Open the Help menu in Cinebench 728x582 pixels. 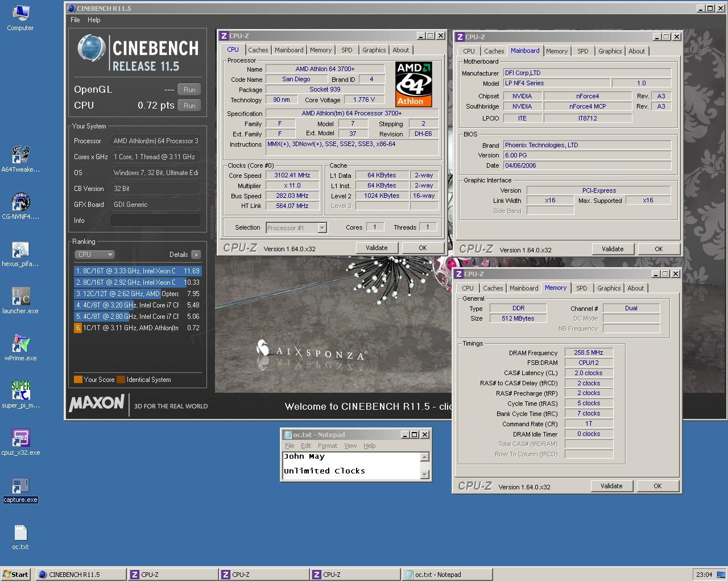click(x=94, y=20)
